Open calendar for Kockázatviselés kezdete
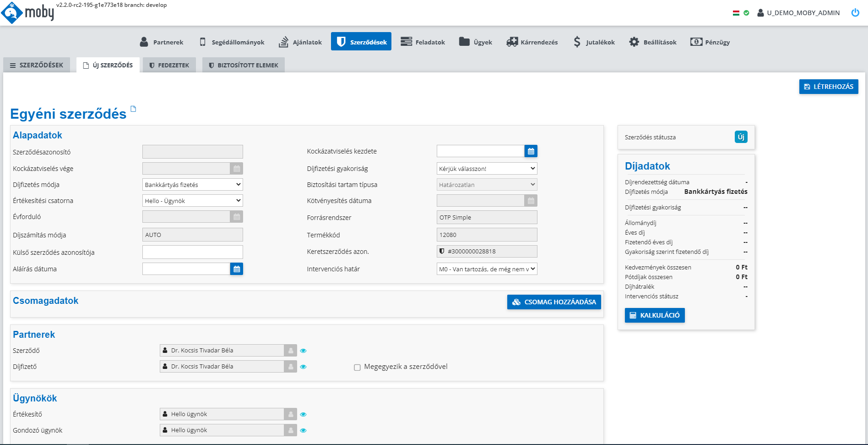The image size is (868, 445). point(531,151)
